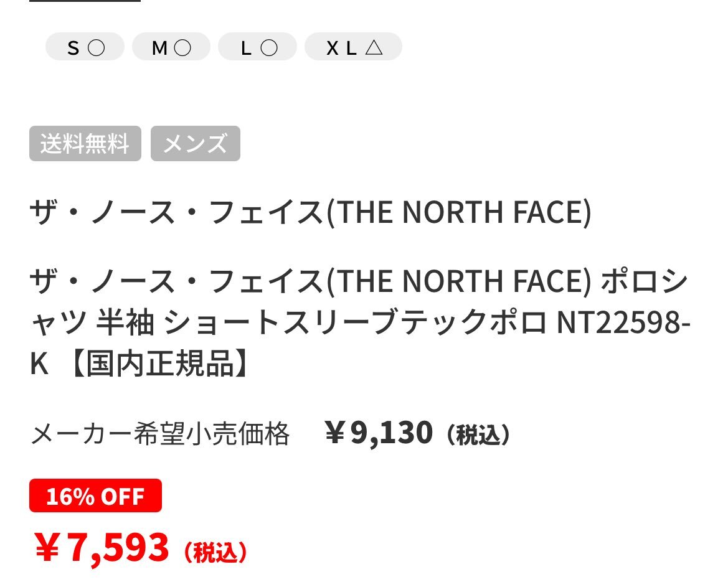Click the NT22598-K model number text

(624, 322)
